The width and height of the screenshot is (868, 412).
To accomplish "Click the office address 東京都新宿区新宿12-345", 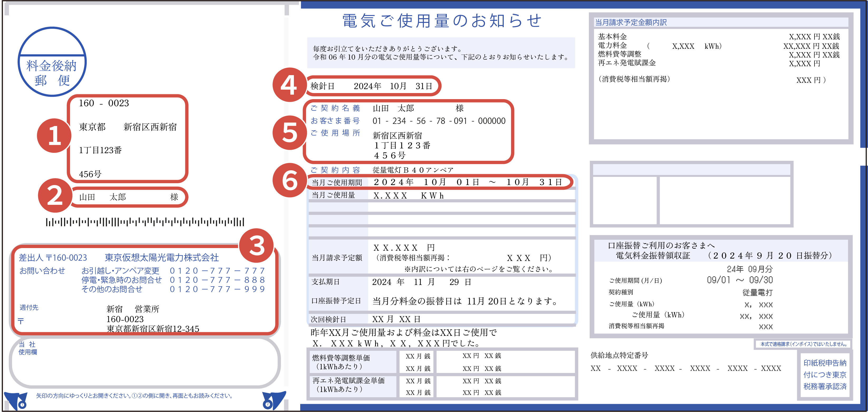I will (153, 329).
